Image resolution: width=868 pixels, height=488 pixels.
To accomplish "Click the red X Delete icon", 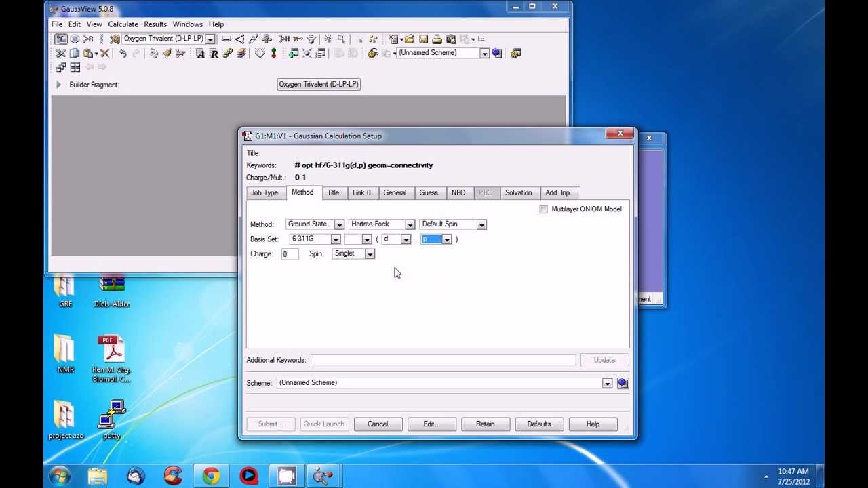I will 104,53.
